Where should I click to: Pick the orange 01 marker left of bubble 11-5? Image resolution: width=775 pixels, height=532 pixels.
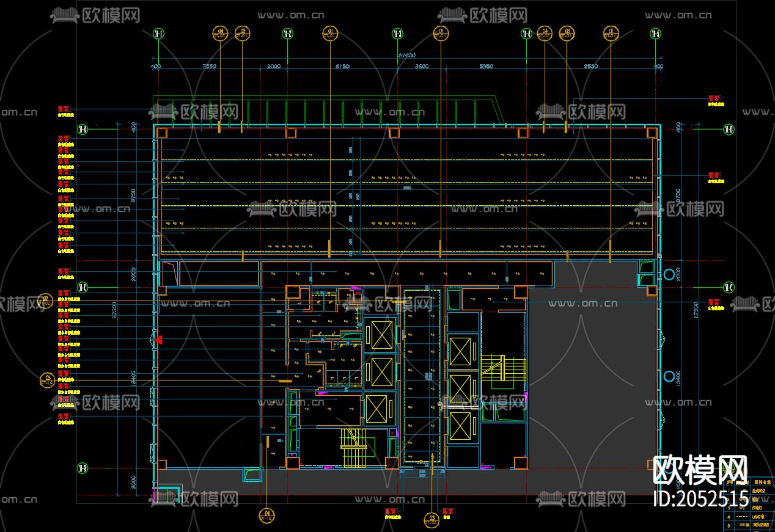[x=610, y=34]
